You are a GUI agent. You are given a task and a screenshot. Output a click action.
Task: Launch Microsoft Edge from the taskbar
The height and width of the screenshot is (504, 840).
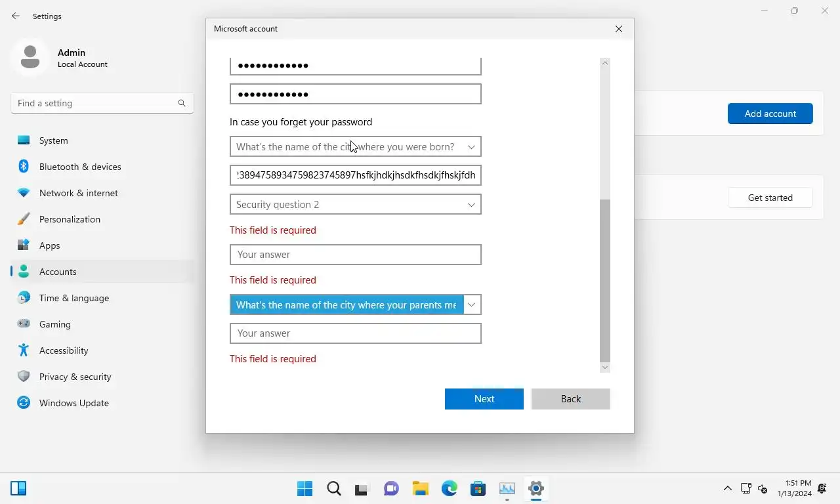click(x=450, y=488)
